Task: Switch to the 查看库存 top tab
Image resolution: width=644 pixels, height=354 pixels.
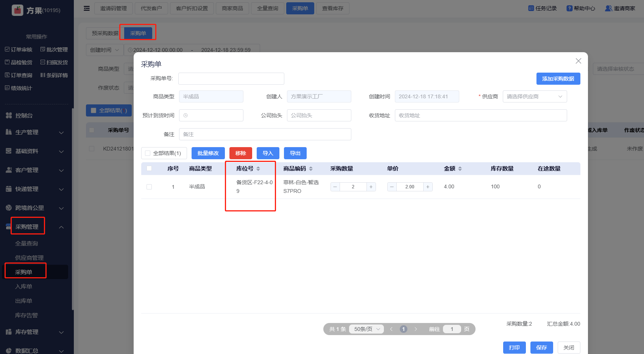Action: (x=332, y=8)
